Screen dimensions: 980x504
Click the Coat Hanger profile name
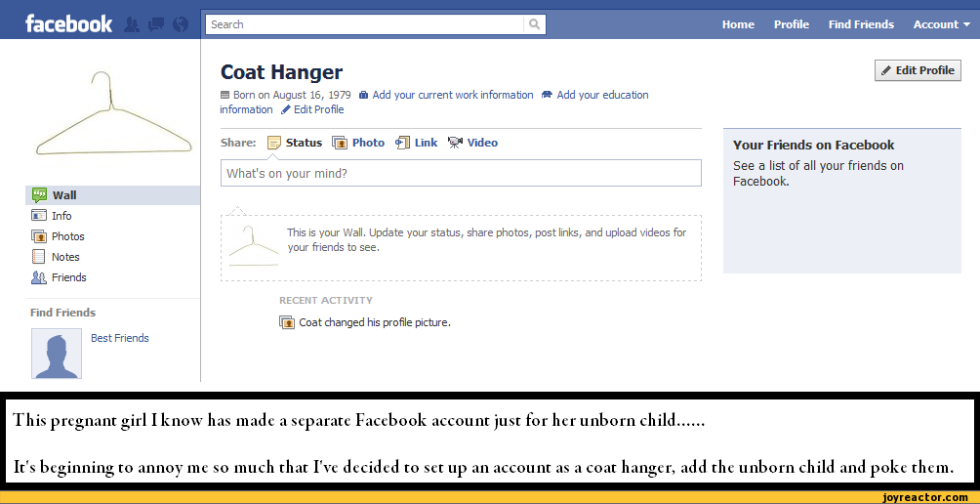tap(282, 72)
